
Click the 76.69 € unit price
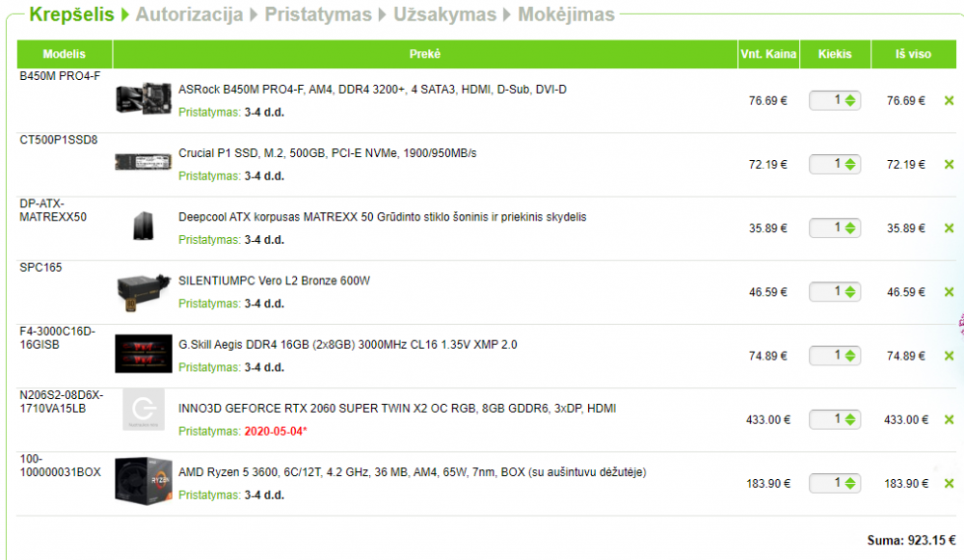pyautogui.click(x=768, y=101)
